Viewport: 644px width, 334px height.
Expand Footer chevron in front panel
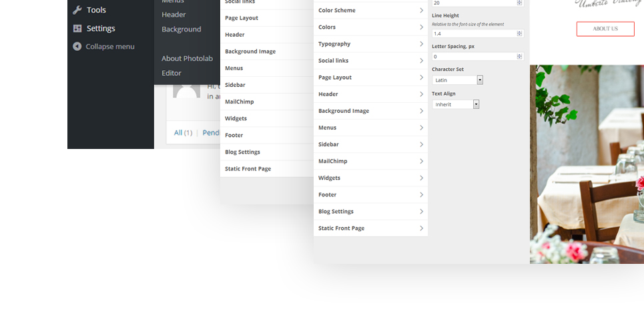coord(421,194)
